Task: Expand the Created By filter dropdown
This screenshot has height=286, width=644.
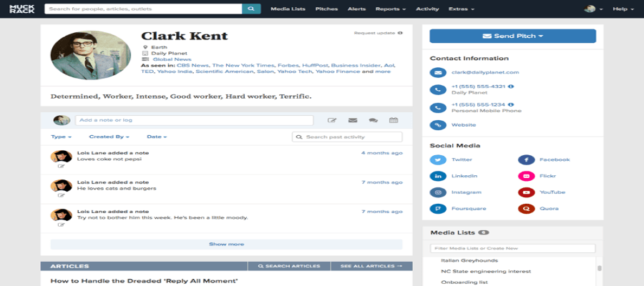Action: 109,137
